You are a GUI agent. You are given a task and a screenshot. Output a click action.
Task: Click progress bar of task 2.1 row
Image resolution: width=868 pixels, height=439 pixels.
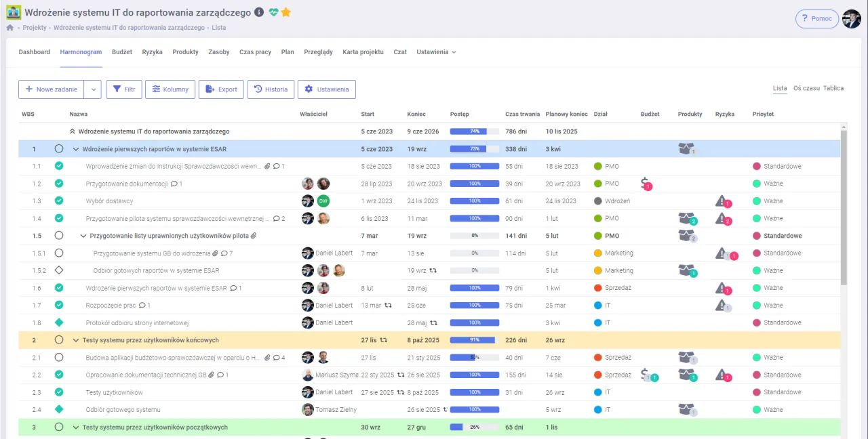(474, 357)
